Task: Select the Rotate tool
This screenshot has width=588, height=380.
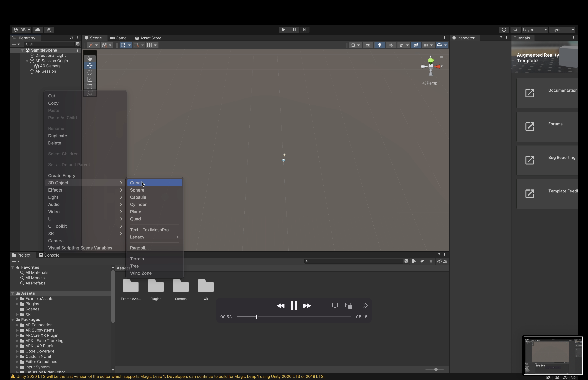Action: [90, 72]
